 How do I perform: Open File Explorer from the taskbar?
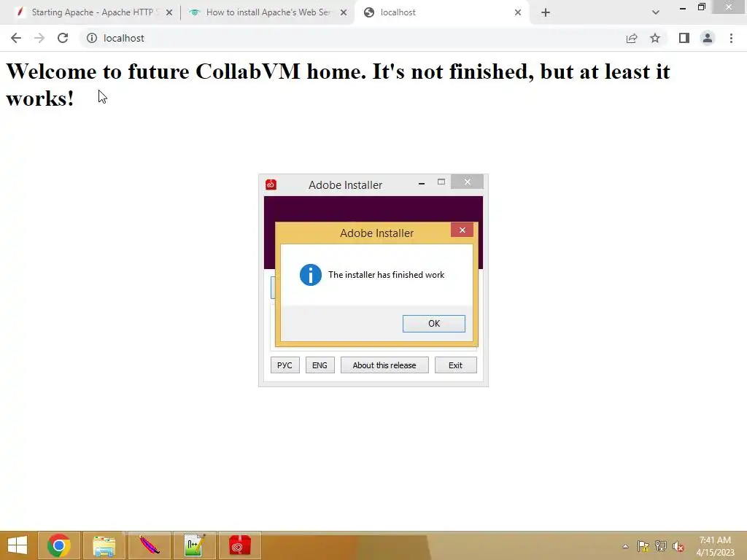(104, 545)
